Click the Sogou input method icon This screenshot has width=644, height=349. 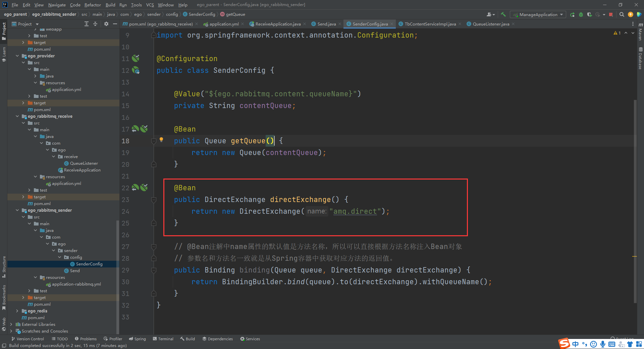pyautogui.click(x=564, y=344)
